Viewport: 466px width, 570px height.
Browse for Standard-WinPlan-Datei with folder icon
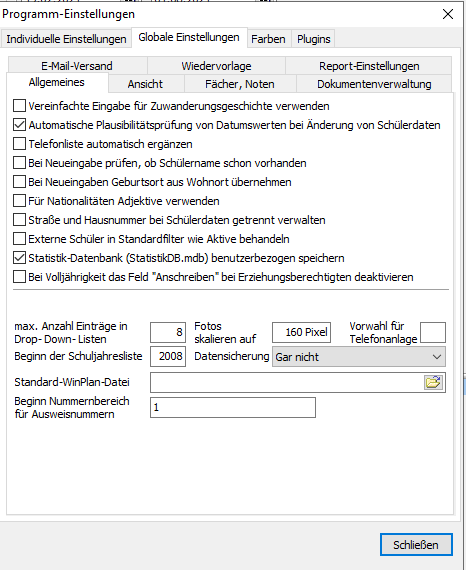tap(433, 382)
